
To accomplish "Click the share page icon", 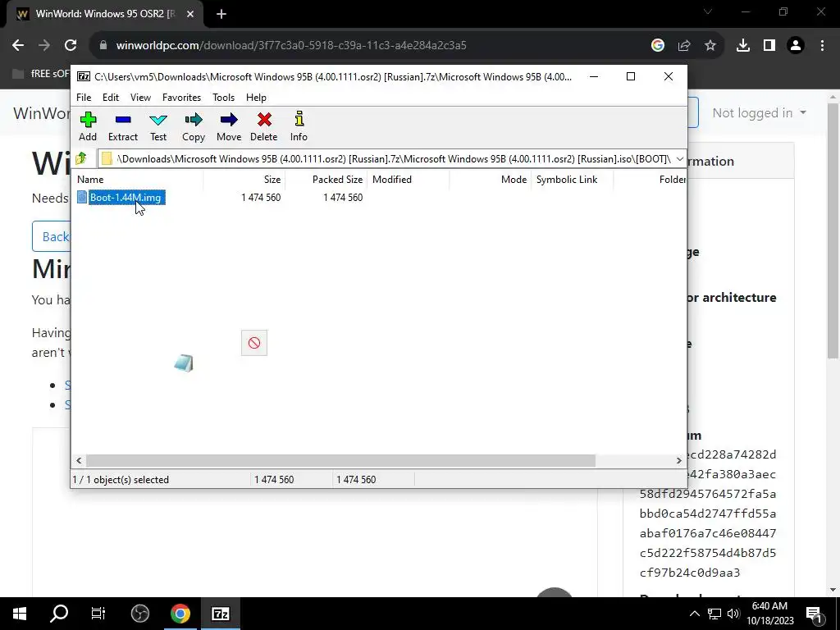I will click(684, 46).
